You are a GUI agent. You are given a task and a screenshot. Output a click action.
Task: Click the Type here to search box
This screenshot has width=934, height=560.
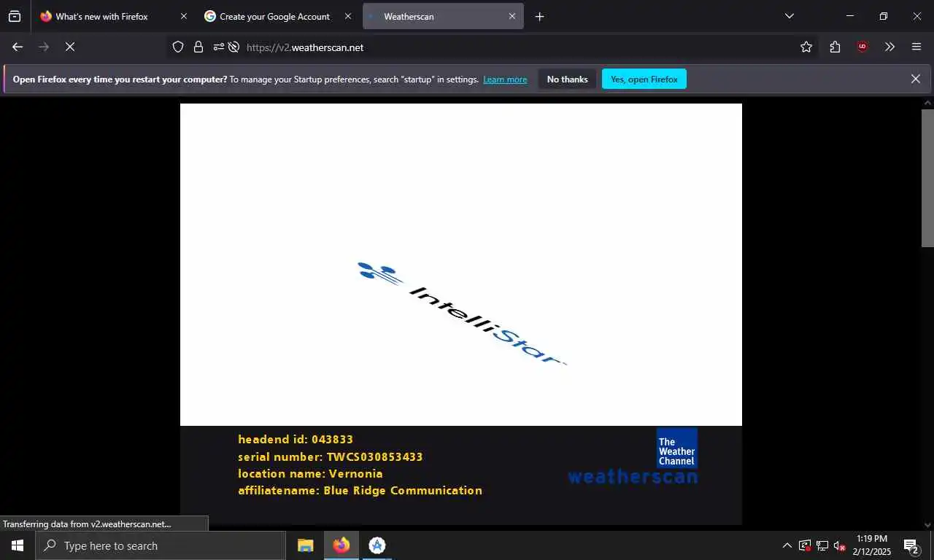tap(161, 545)
